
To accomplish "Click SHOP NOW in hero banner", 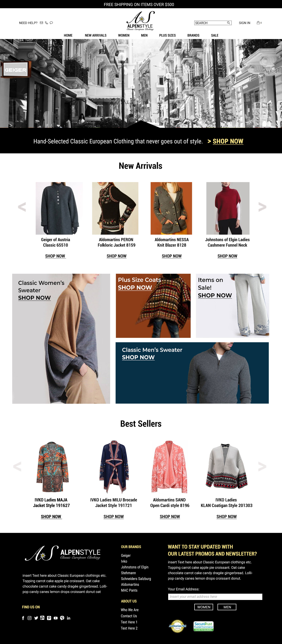I will [x=228, y=141].
